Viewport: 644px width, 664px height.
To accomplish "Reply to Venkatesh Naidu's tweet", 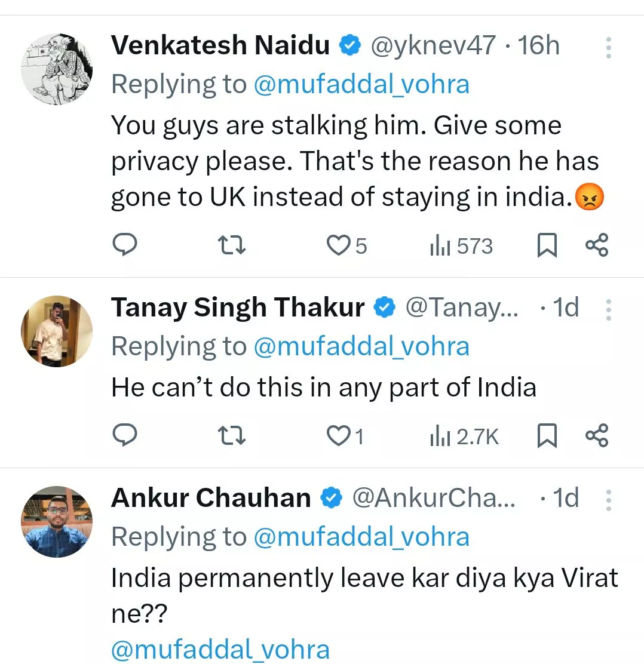I will point(125,245).
